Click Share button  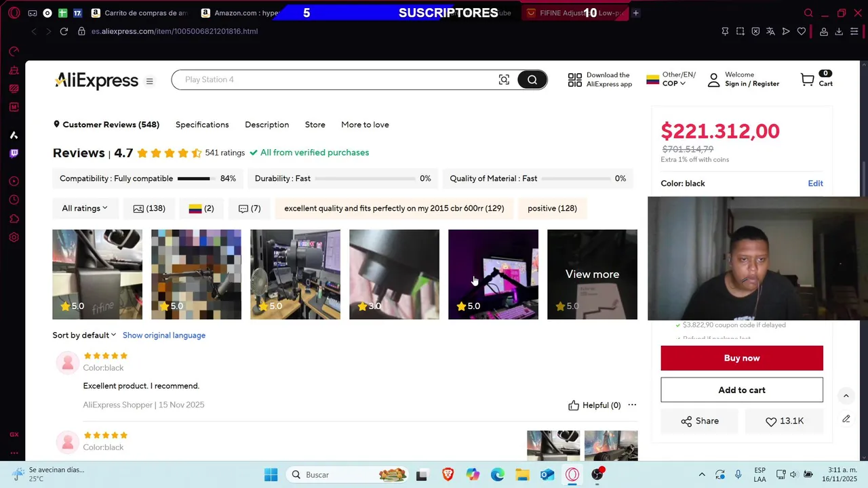(x=700, y=421)
